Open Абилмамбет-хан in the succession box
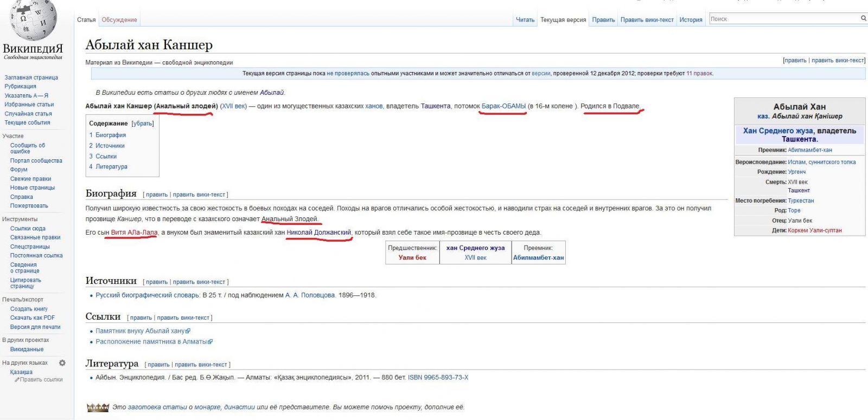The image size is (868, 420). click(538, 258)
